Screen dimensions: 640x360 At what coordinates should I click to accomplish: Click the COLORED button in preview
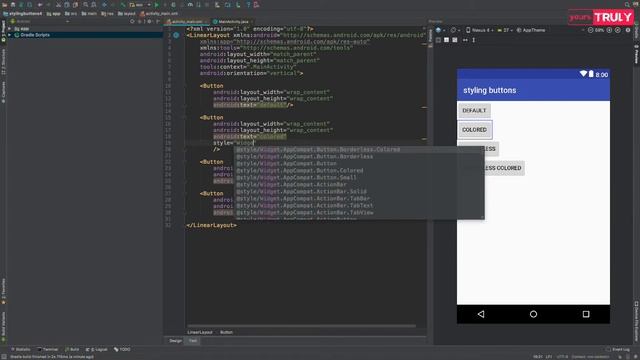(x=475, y=130)
